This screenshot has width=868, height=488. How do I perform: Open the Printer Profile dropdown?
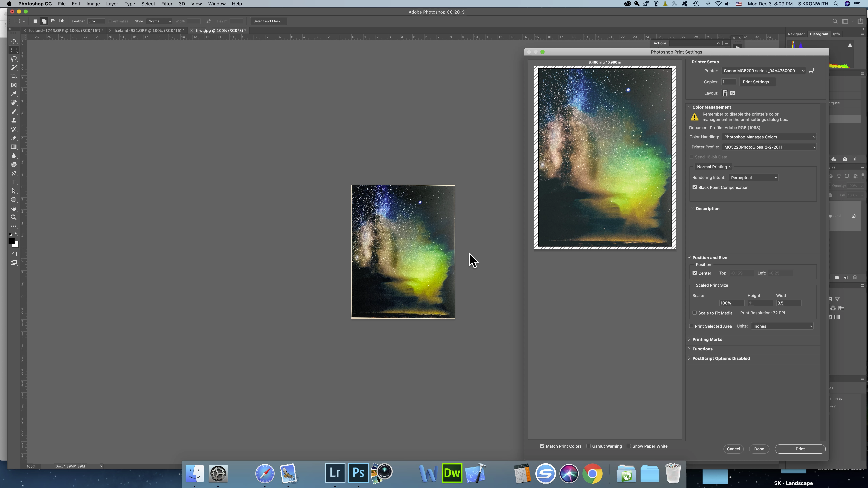[x=769, y=147]
